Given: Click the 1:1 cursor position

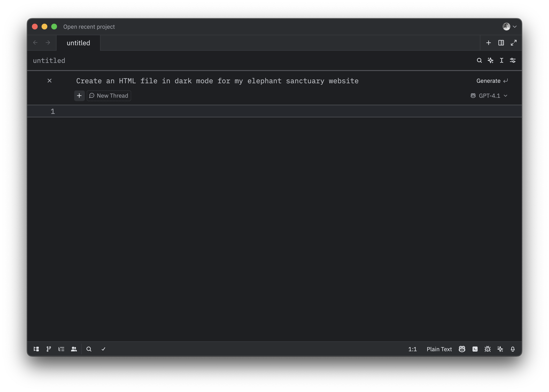Looking at the screenshot, I should [x=412, y=349].
